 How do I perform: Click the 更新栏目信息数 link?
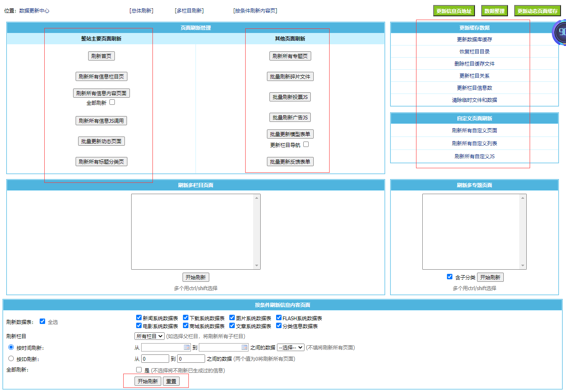click(x=475, y=88)
